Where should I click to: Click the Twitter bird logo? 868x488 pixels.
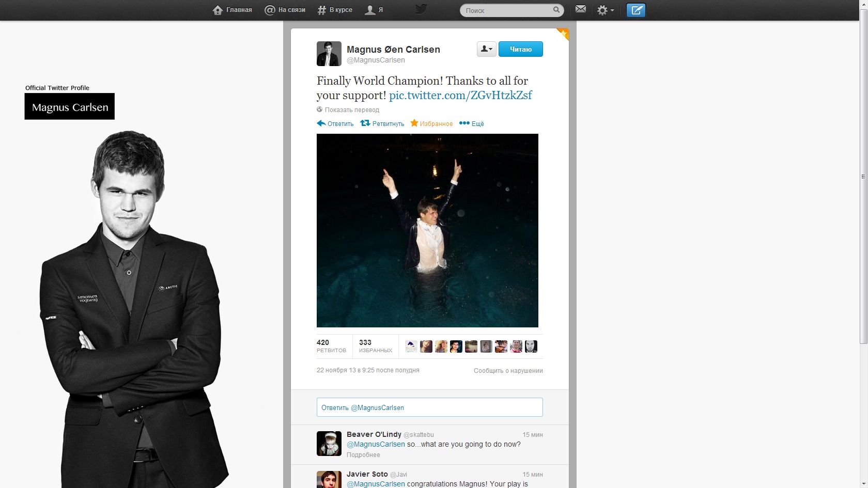click(421, 9)
